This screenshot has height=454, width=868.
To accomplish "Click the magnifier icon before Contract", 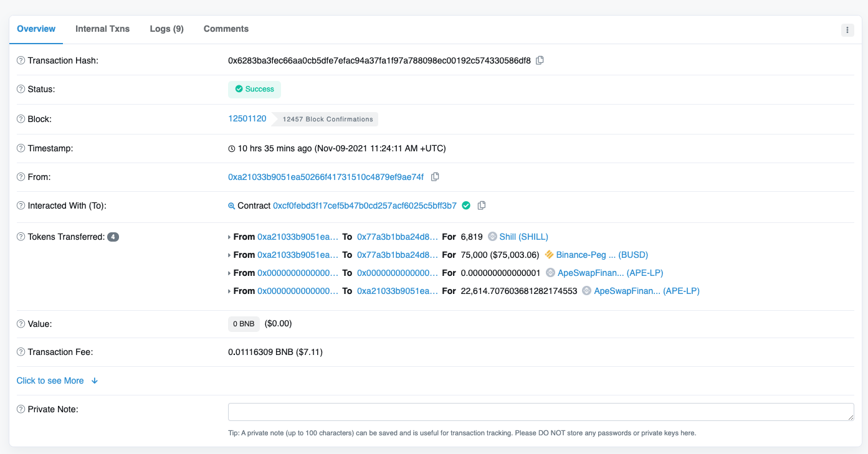I will click(x=232, y=206).
